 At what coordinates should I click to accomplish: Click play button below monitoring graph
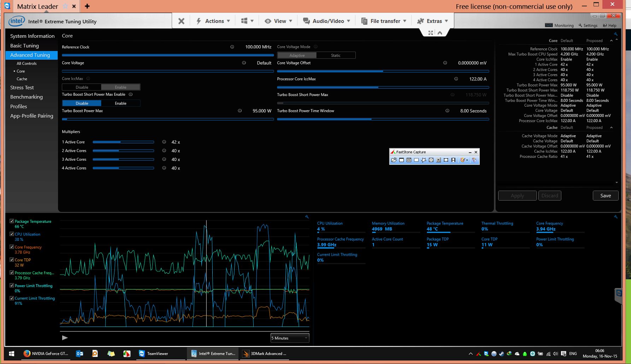coord(65,338)
